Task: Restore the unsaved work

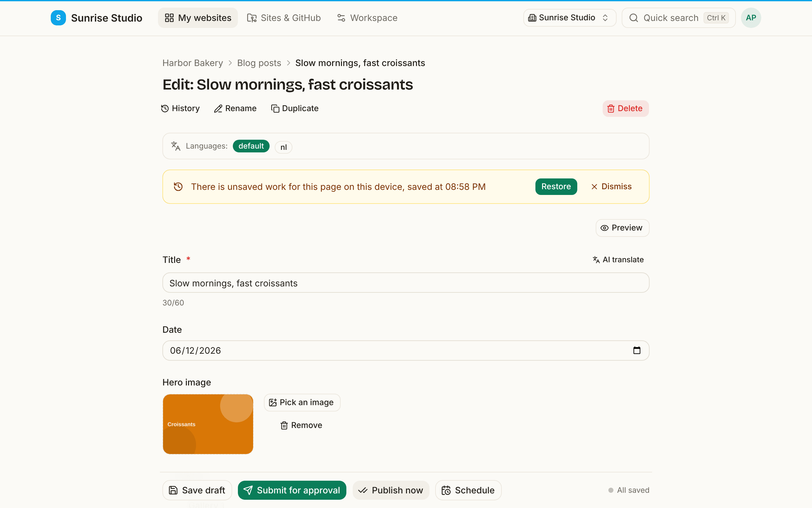Action: coord(556,186)
